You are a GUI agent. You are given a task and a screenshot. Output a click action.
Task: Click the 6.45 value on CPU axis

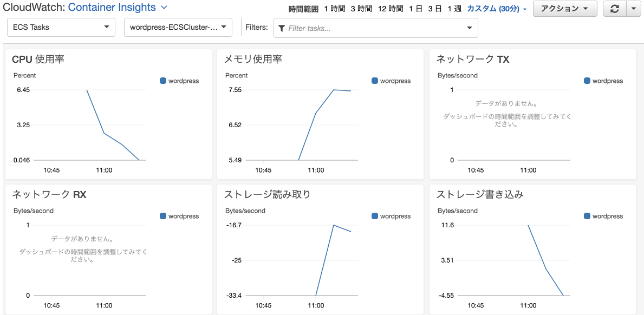pos(23,90)
